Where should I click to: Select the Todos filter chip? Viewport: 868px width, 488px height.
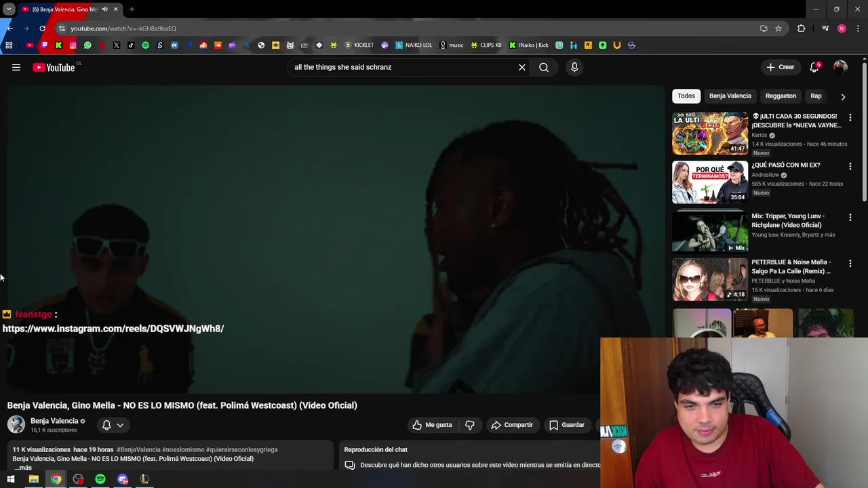686,96
